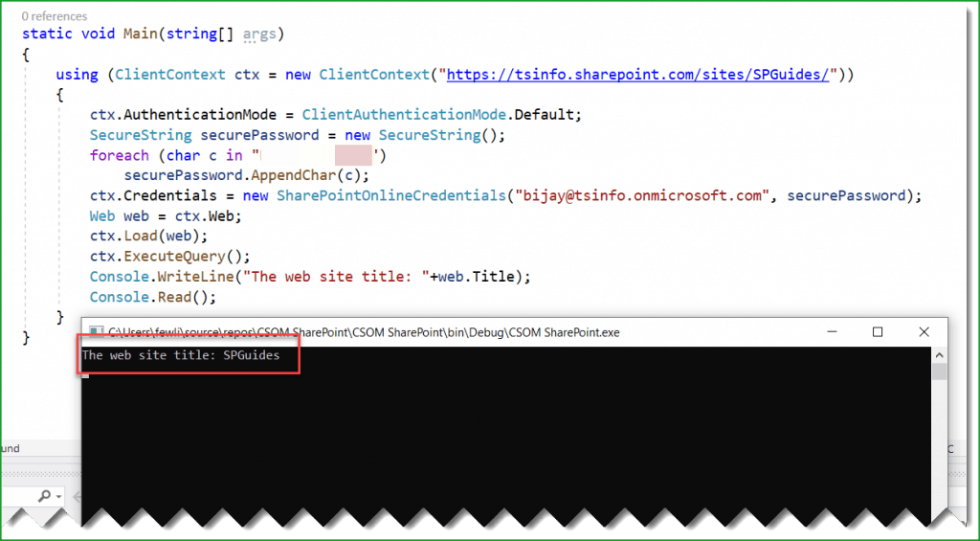Click "Console.Read();" line
The image size is (980, 541).
(153, 297)
